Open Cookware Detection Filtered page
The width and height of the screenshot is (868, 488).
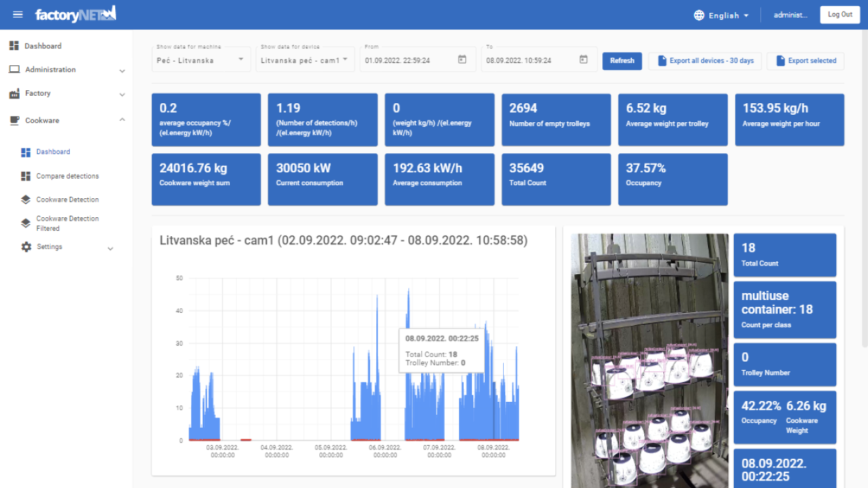click(66, 223)
